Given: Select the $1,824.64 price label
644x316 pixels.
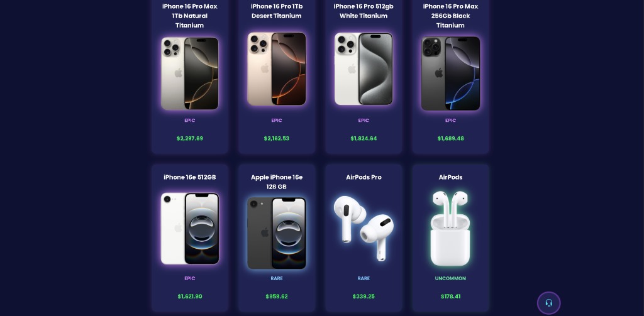Looking at the screenshot, I should pyautogui.click(x=364, y=138).
